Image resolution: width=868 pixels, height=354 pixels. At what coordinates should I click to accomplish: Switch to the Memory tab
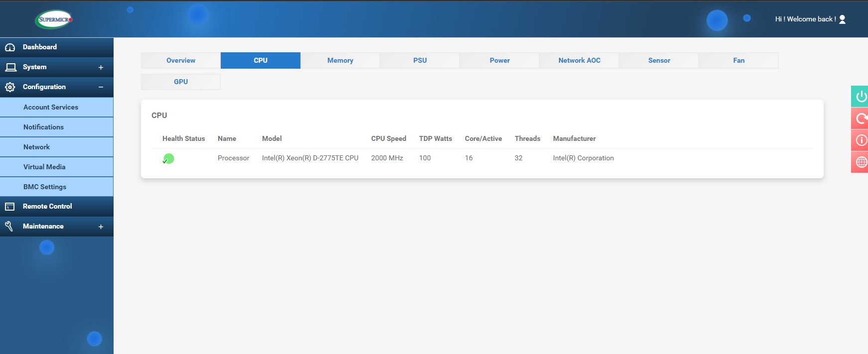click(340, 60)
